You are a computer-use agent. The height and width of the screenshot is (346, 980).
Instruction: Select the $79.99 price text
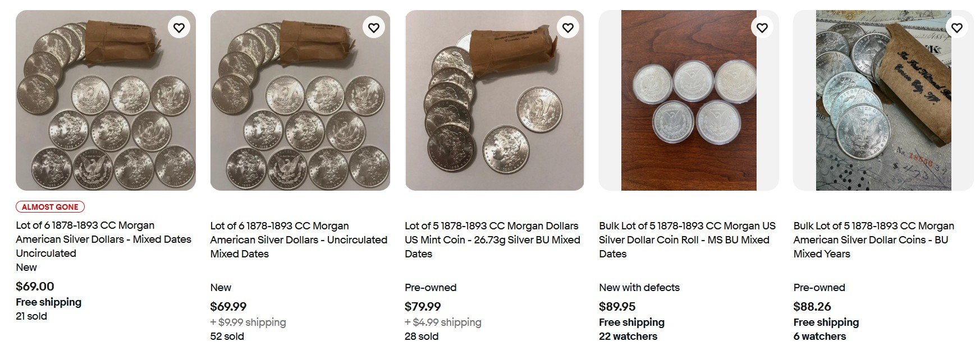tap(423, 307)
